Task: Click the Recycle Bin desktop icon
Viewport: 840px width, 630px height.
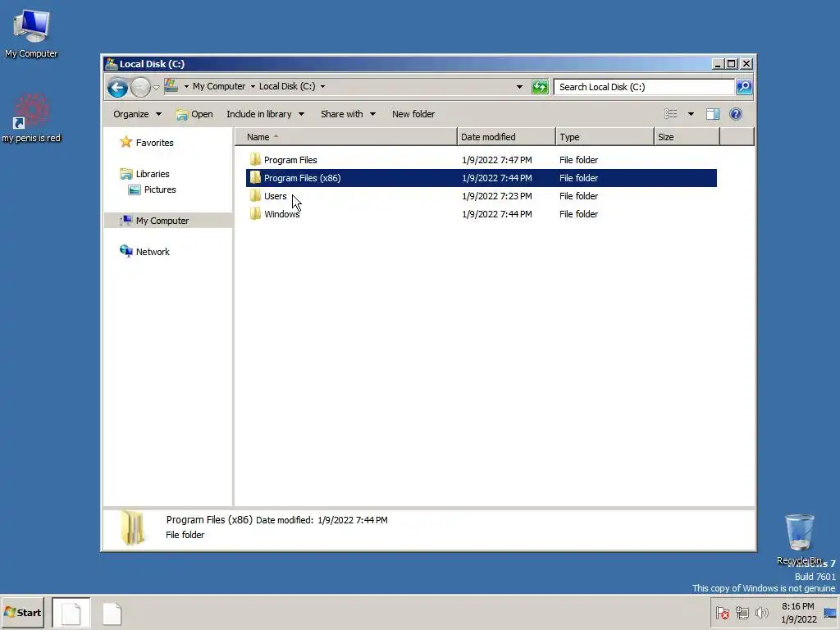Action: [799, 540]
